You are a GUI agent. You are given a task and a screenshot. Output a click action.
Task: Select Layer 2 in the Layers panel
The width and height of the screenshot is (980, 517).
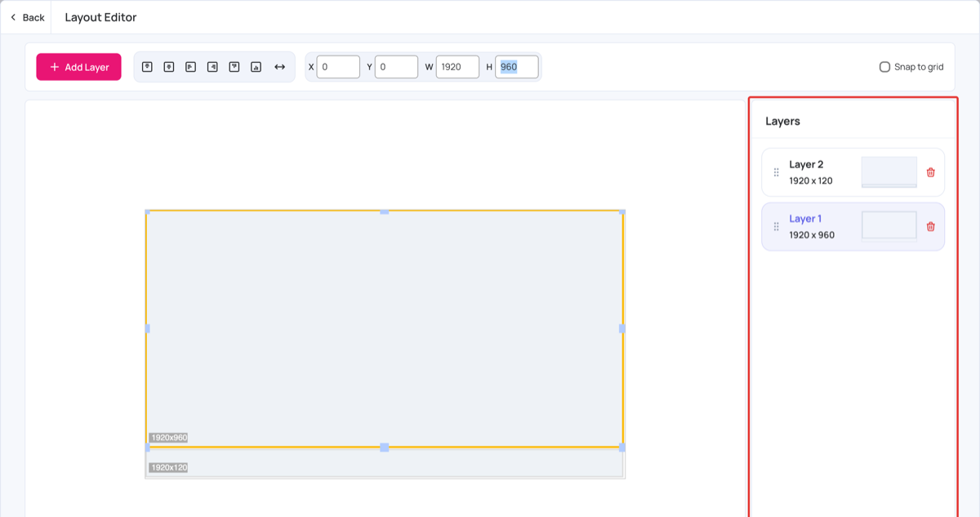853,172
